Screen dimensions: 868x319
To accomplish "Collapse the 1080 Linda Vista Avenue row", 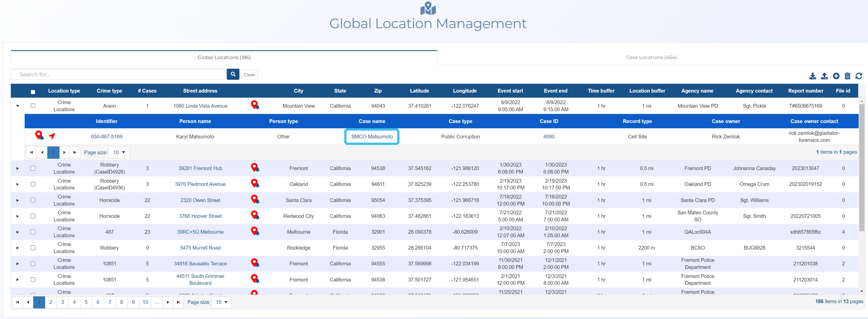I will pos(18,106).
